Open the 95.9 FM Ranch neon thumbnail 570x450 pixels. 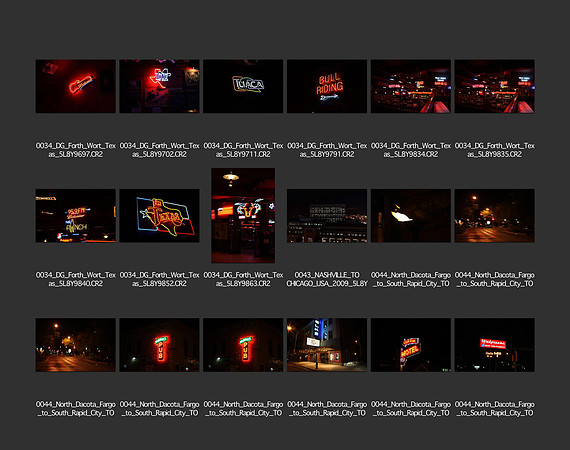click(x=76, y=216)
